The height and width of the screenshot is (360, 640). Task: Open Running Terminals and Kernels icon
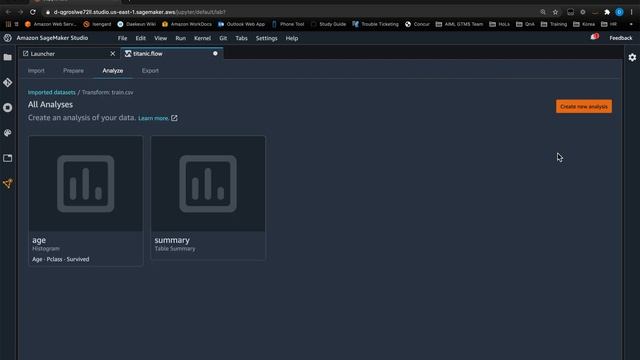(x=8, y=108)
